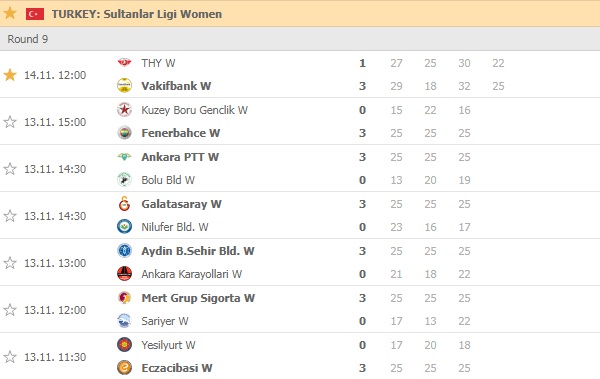Remove THY W vs Vakifbank match from favorites
The image size is (600, 379).
click(x=10, y=75)
